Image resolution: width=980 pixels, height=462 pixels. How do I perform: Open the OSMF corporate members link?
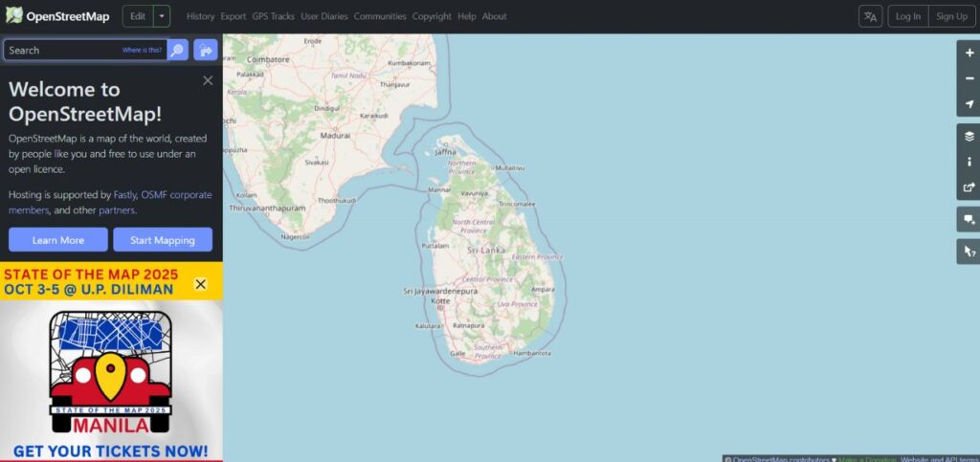110,202
